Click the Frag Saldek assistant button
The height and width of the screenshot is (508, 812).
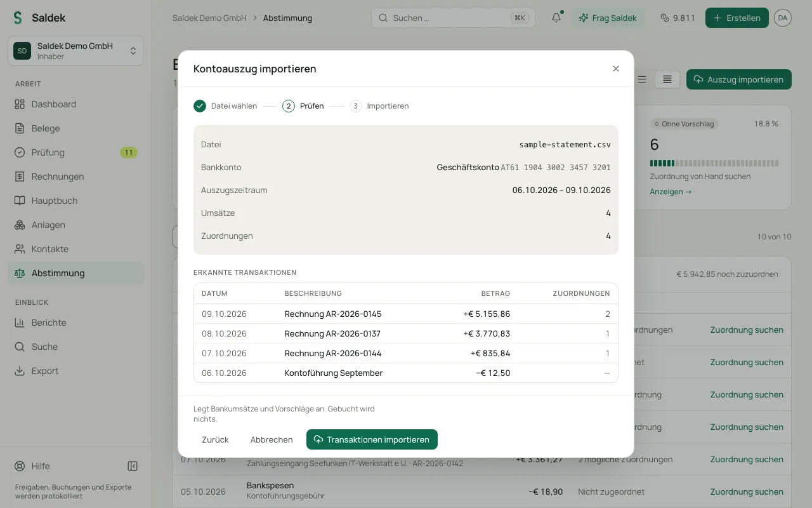tap(608, 18)
